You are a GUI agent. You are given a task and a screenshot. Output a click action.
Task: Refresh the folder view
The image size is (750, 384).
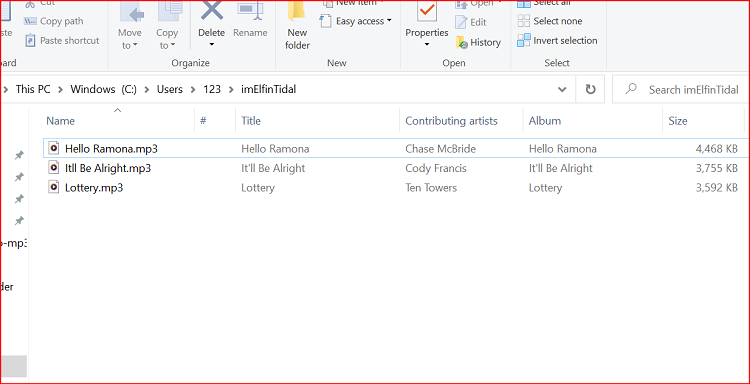590,89
